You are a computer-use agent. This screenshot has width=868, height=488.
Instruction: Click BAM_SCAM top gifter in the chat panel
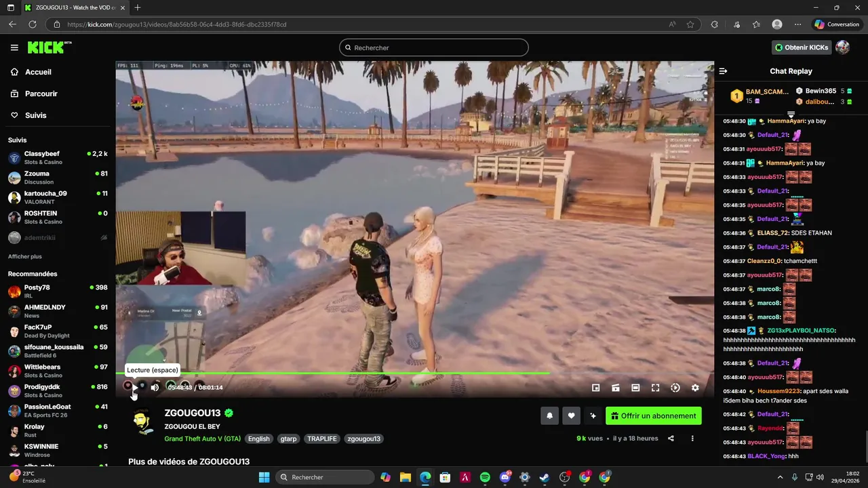(x=767, y=92)
